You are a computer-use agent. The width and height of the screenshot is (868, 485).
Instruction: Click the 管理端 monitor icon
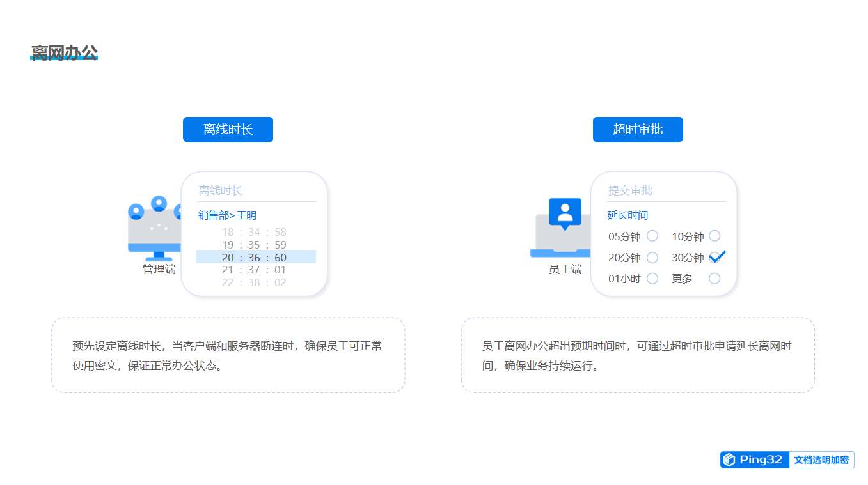[x=155, y=233]
